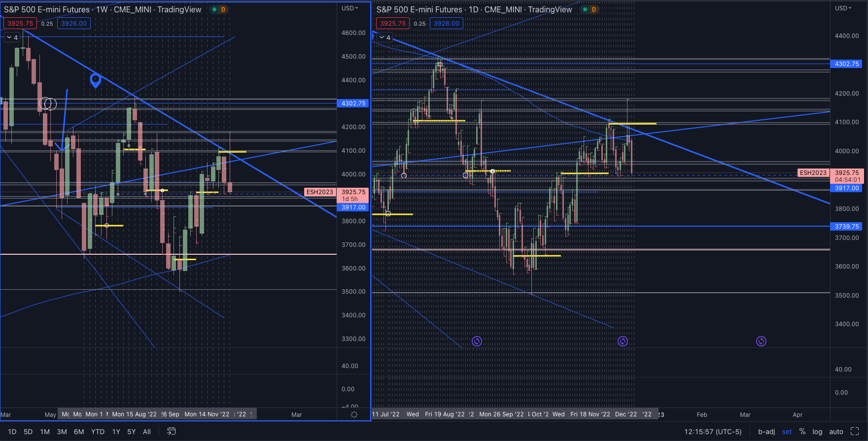Screen dimensions: 868x441
Task: Click the middle purple event marker on daily chart
Action: pos(623,341)
